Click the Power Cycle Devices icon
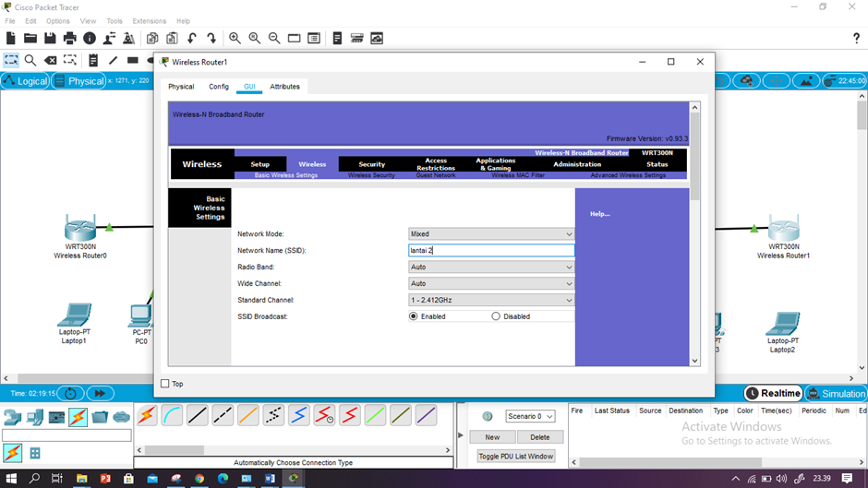Viewport: 868px width, 488px height. click(71, 393)
